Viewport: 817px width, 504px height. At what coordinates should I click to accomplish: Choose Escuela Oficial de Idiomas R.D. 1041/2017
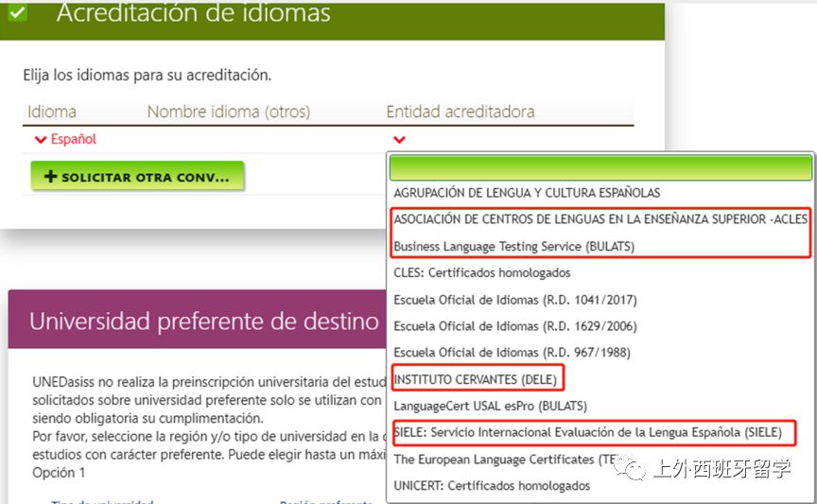tap(514, 300)
